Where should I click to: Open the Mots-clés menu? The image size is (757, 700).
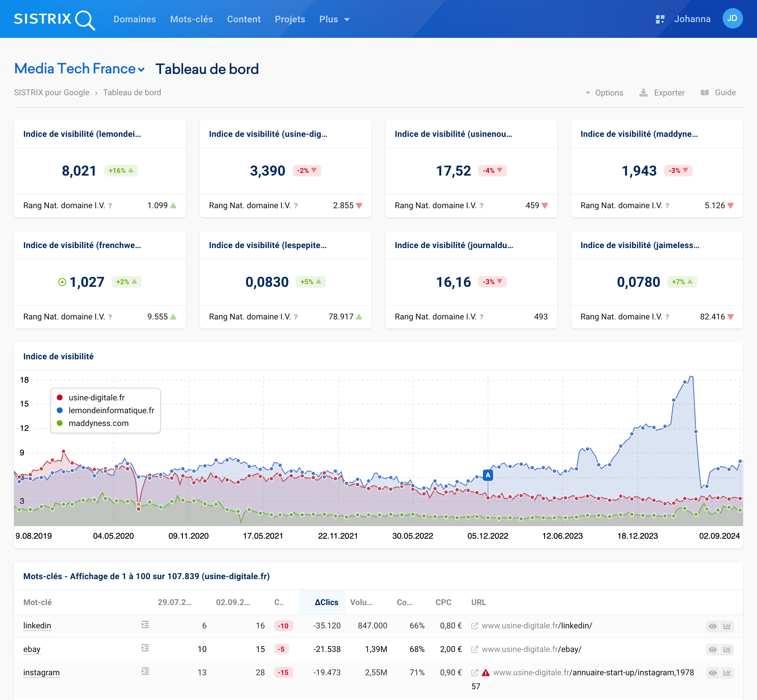pos(191,19)
